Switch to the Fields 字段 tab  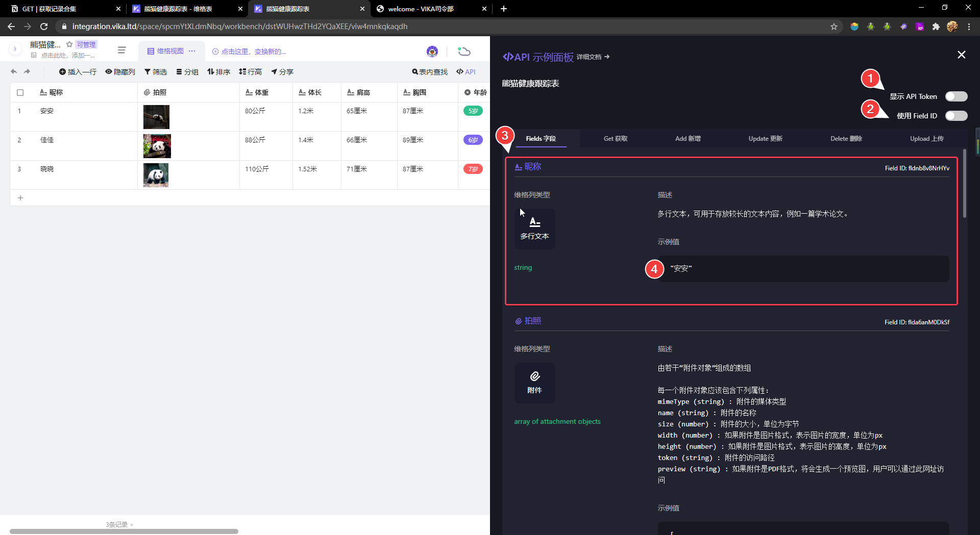tap(541, 139)
